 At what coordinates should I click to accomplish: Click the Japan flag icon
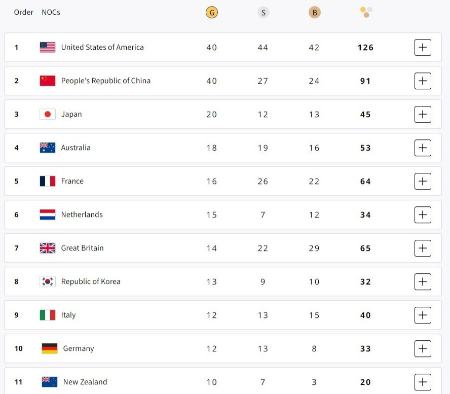(47, 114)
